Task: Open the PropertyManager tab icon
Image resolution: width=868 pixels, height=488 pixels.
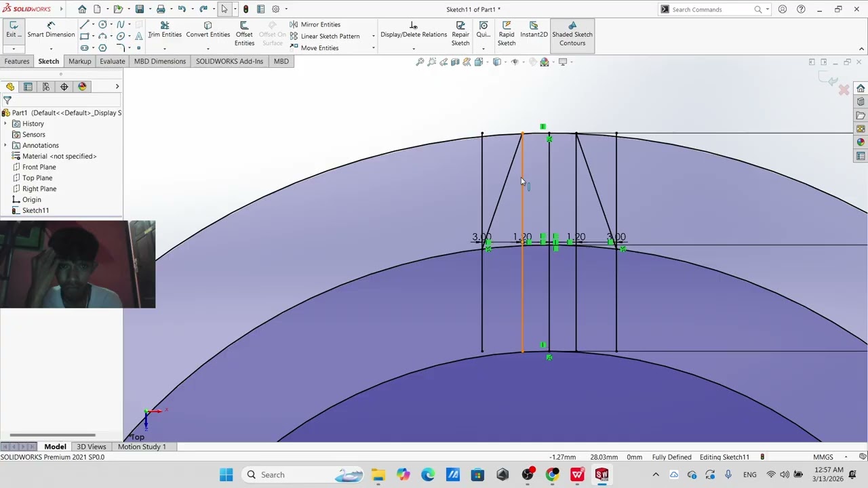Action: [x=28, y=87]
